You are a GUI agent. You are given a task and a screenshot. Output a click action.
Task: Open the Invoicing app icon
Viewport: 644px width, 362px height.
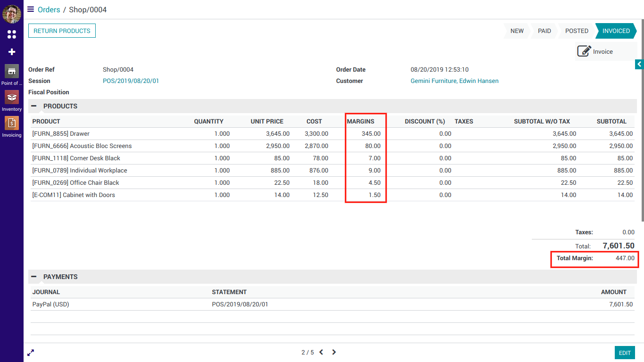coord(12,123)
